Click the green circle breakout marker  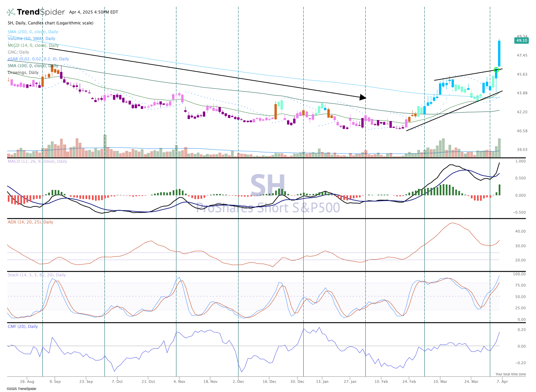pos(496,70)
